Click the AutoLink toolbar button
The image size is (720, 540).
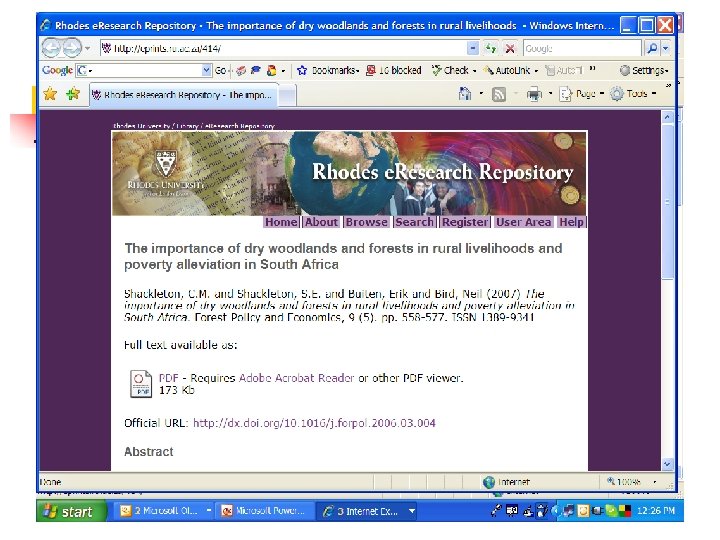click(511, 70)
